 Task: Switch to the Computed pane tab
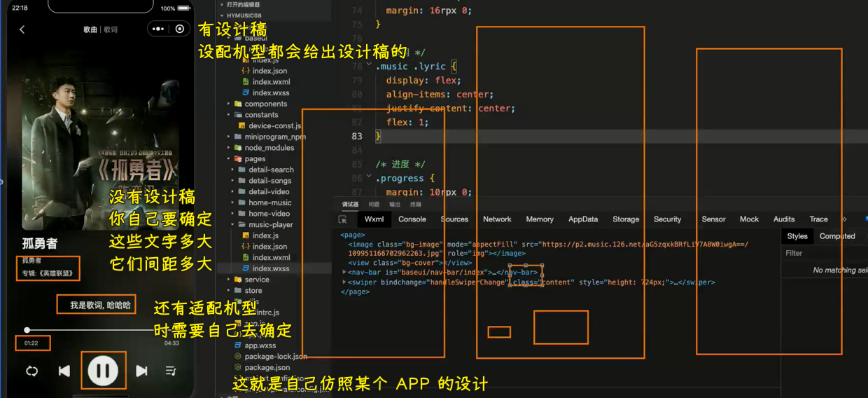[x=837, y=236]
